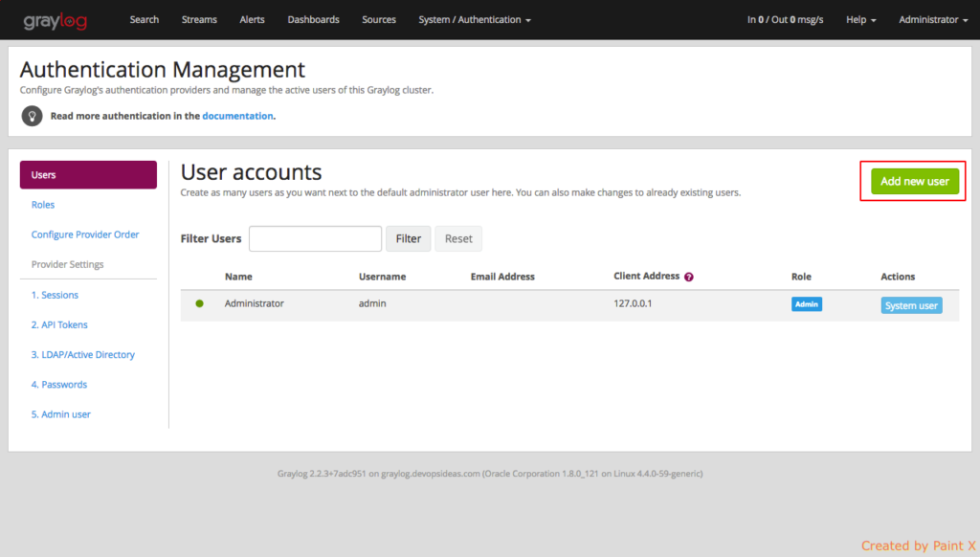Open the API Tokens settings
980x557 pixels.
pyautogui.click(x=60, y=324)
